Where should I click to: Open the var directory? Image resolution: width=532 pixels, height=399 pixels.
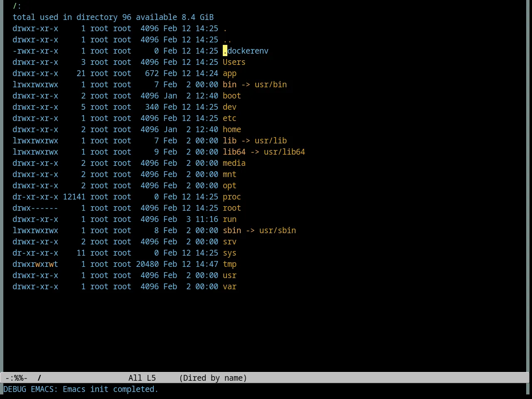(x=229, y=286)
